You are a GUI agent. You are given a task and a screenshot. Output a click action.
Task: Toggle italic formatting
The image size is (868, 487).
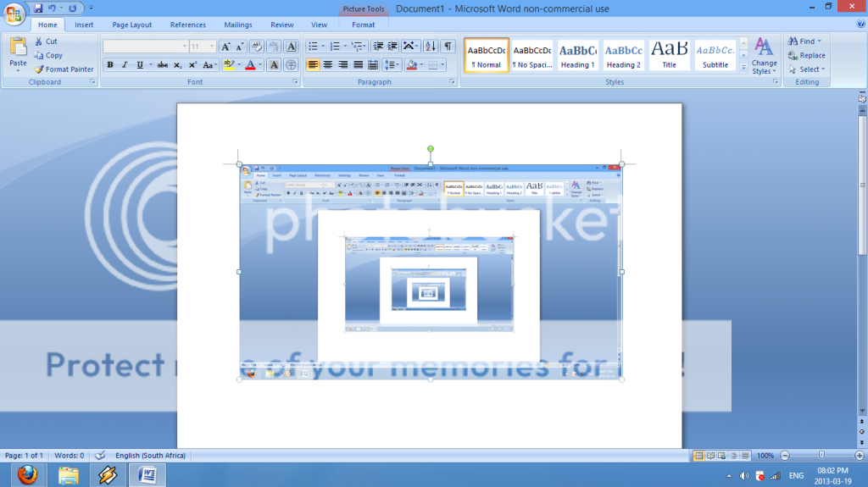[125, 64]
